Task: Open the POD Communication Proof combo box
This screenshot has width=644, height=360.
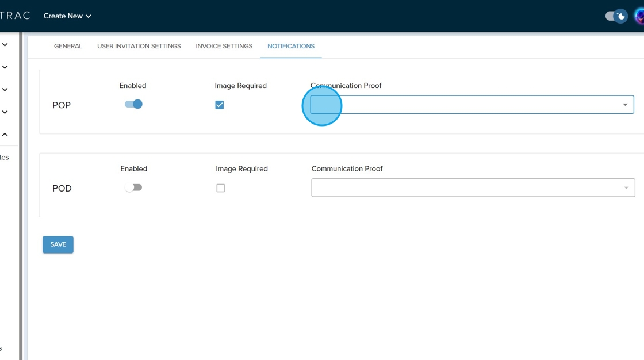Action: pyautogui.click(x=460, y=188)
